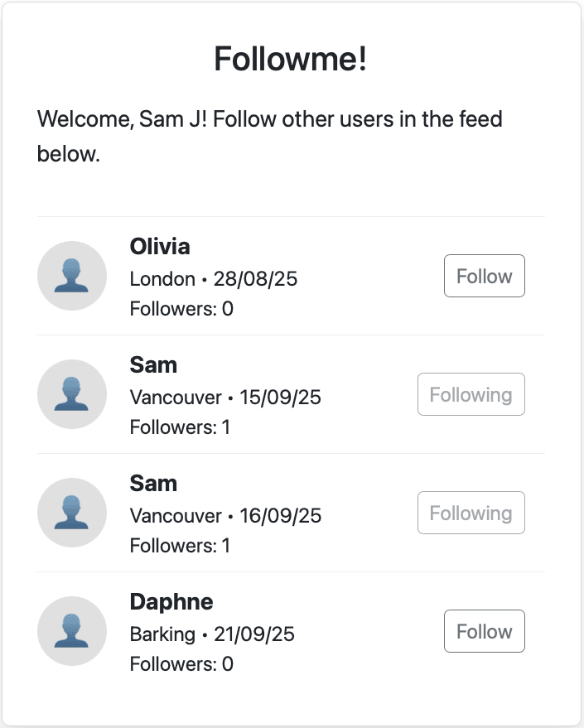
Task: Click avatar of Sam dated 15/09/25
Action: point(72,394)
